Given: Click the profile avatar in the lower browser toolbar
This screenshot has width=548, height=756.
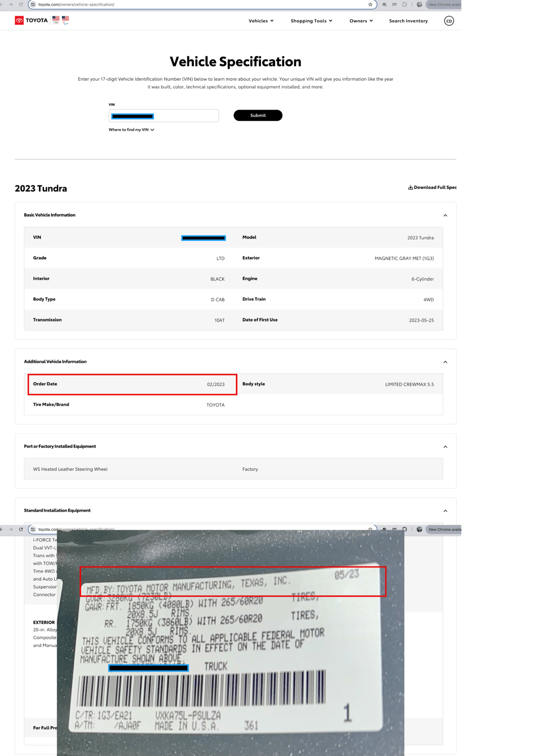Looking at the screenshot, I should (x=419, y=529).
